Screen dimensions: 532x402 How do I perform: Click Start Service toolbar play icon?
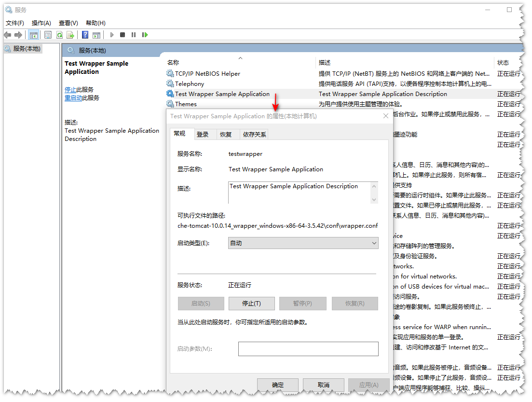(x=112, y=35)
